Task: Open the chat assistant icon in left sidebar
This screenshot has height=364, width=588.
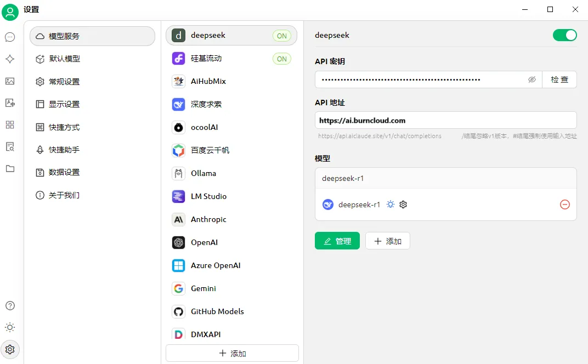Action: (10, 37)
